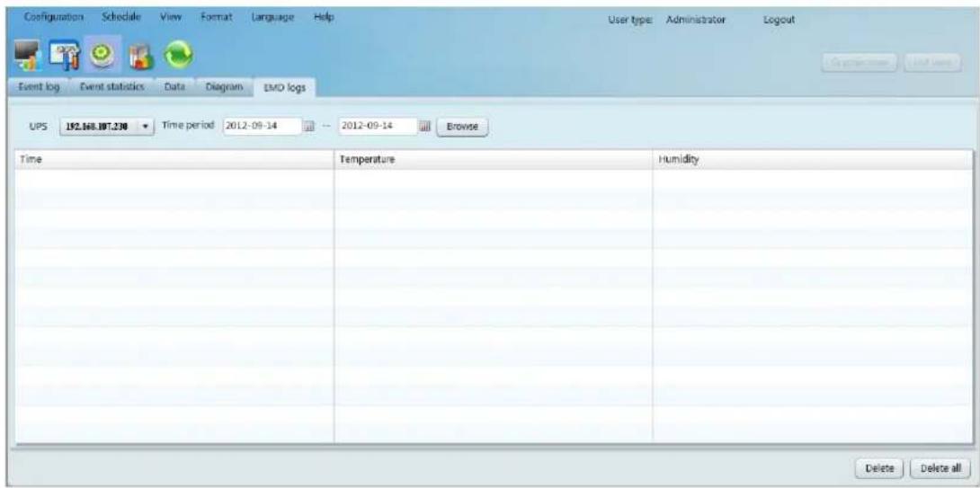Click the Delete button
This screenshot has width=980, height=488.
click(x=881, y=468)
